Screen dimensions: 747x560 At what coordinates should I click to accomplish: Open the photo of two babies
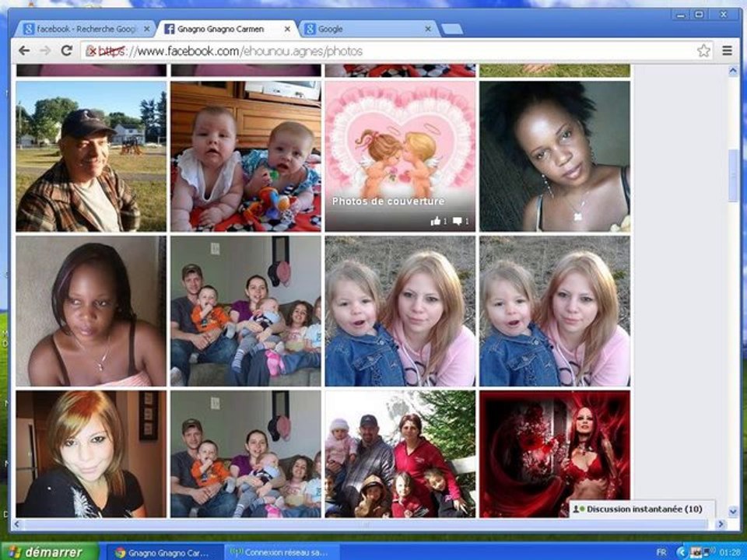click(246, 156)
